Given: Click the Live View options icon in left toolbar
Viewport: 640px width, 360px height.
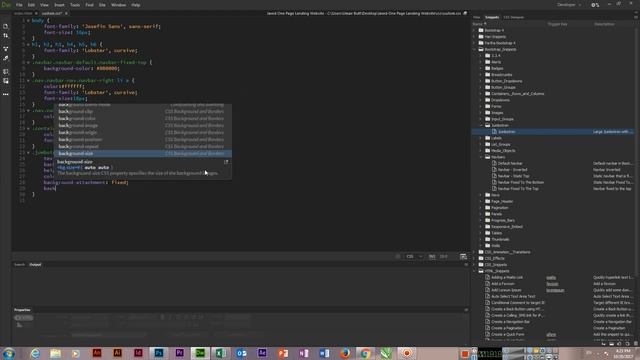Looking at the screenshot, I should click(6, 49).
